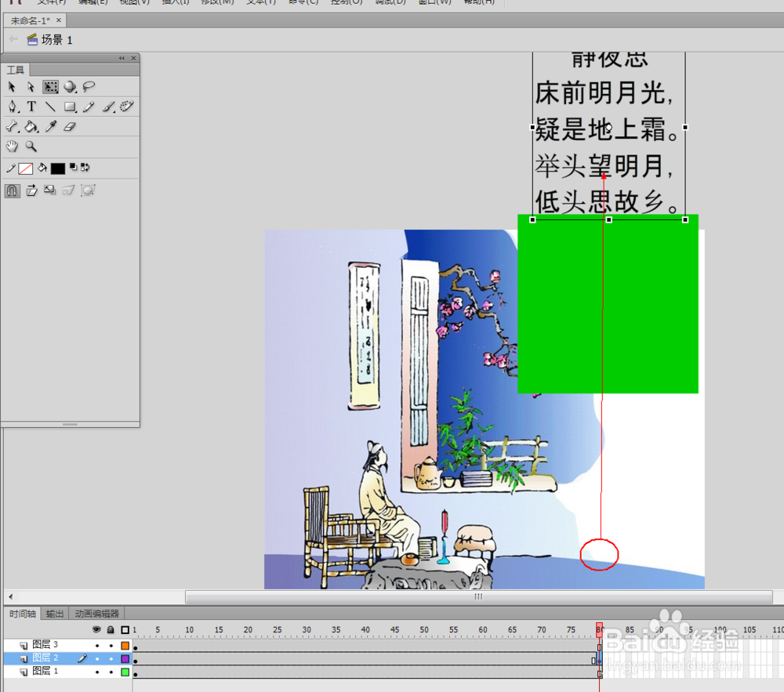Click the Show/Hide All Layers eye icon
Image resolution: width=784 pixels, height=692 pixels.
tap(97, 629)
